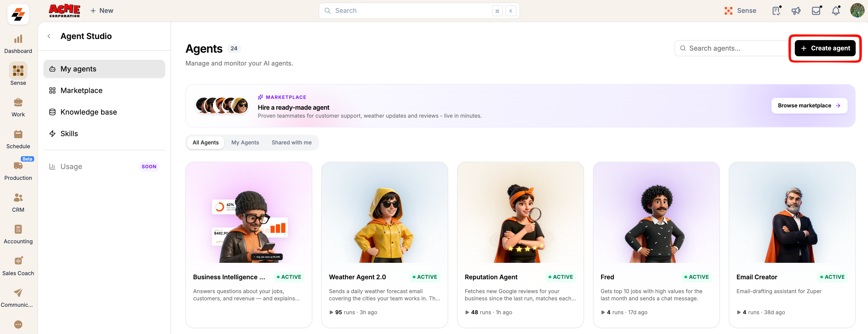868x334 pixels.
Task: Go back from Agent Studio
Action: (x=49, y=36)
